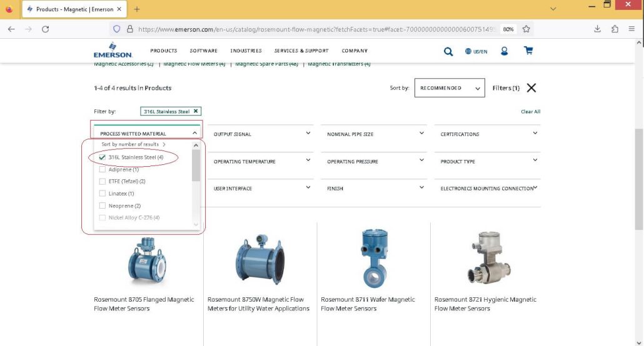644x346 pixels.
Task: Click filter list scrollbar down arrow
Action: (196, 224)
